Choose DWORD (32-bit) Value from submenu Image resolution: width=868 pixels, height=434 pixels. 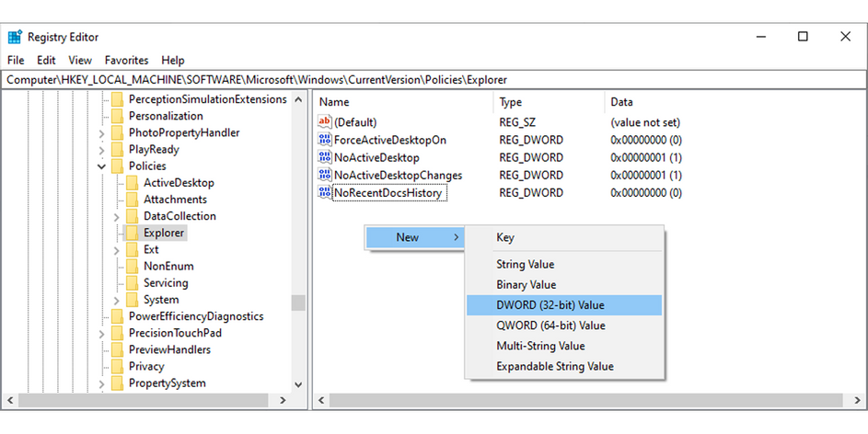550,305
